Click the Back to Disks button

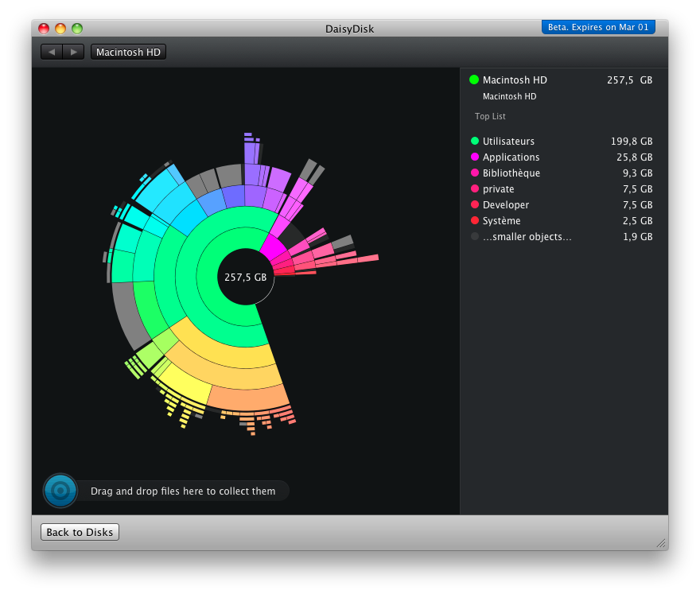80,532
